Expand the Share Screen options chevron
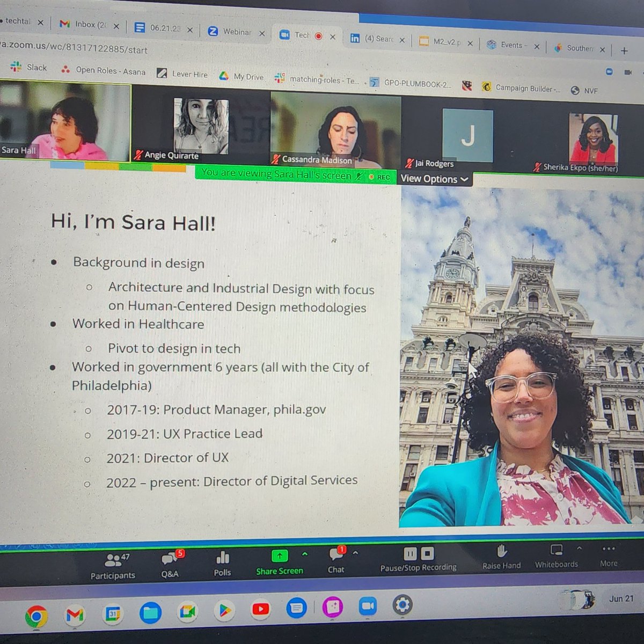The image size is (644, 644). [305, 555]
